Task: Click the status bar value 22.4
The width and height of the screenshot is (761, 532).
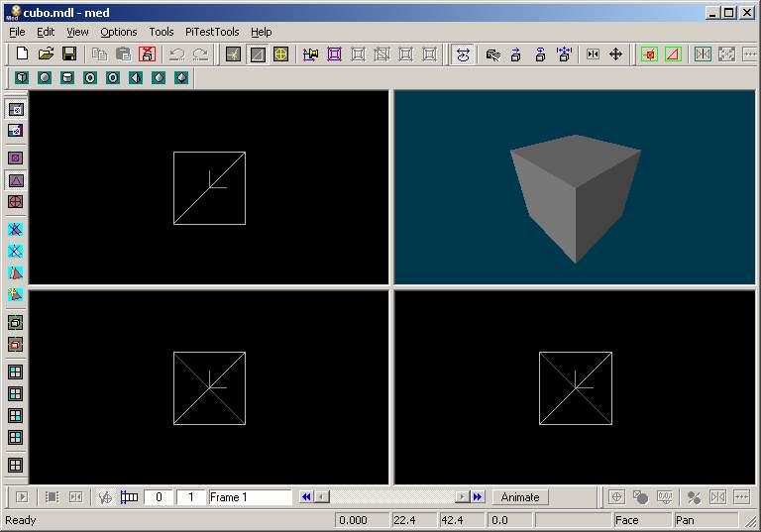Action: [404, 520]
